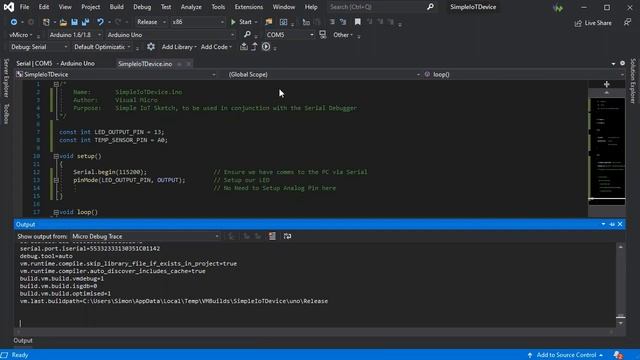The width and height of the screenshot is (640, 360).
Task: Open the Server Explorer side tab
Action: click(x=6, y=78)
